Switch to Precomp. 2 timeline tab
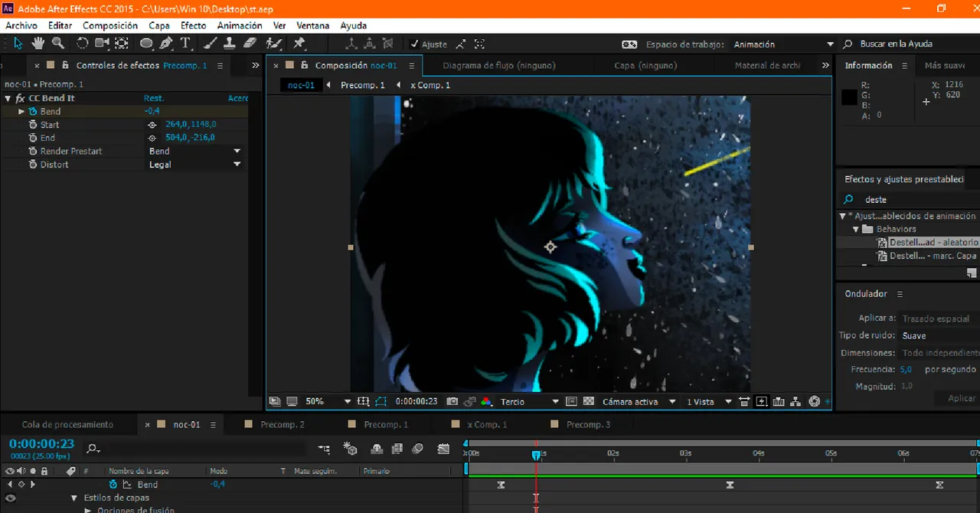This screenshot has width=980, height=513. (x=283, y=424)
